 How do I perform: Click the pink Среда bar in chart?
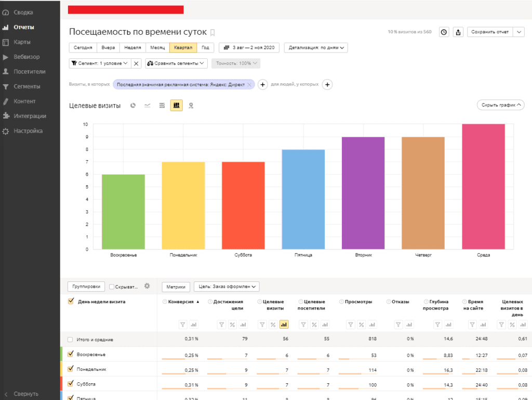pos(483,187)
